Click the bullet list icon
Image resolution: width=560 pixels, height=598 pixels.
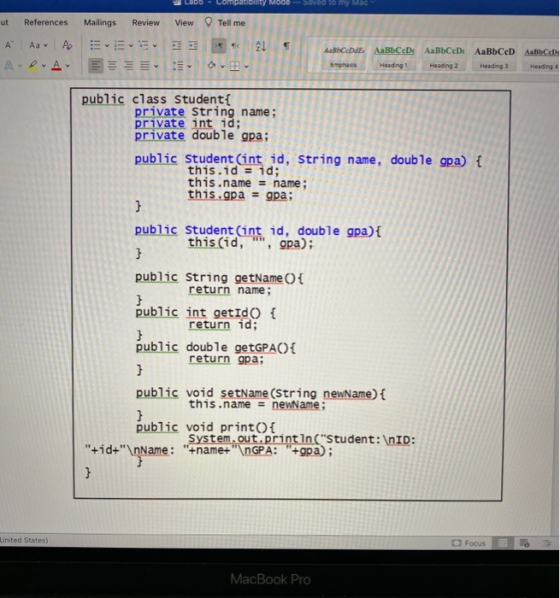point(95,45)
